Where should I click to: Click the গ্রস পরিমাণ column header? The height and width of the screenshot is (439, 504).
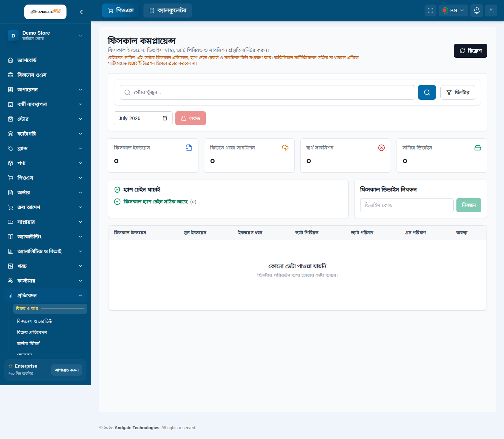pyautogui.click(x=415, y=233)
